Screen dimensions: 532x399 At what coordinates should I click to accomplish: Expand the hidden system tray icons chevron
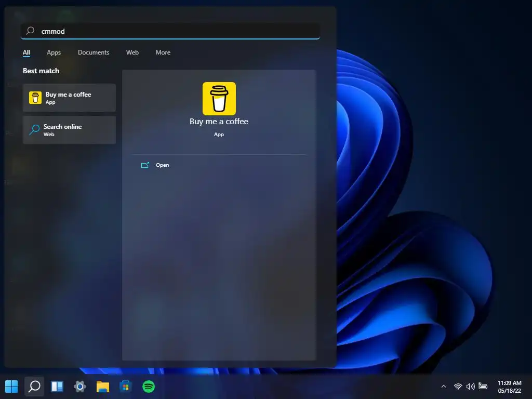tap(444, 387)
